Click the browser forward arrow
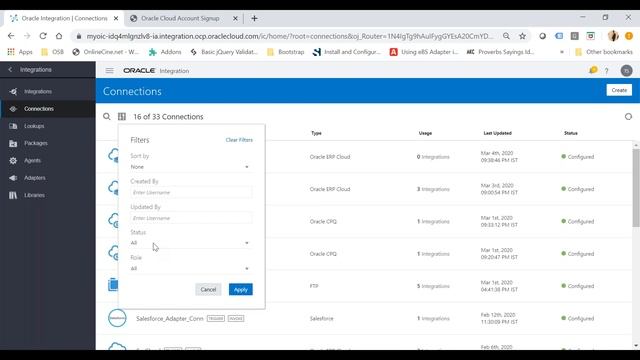The image size is (640, 360). pos(27,36)
